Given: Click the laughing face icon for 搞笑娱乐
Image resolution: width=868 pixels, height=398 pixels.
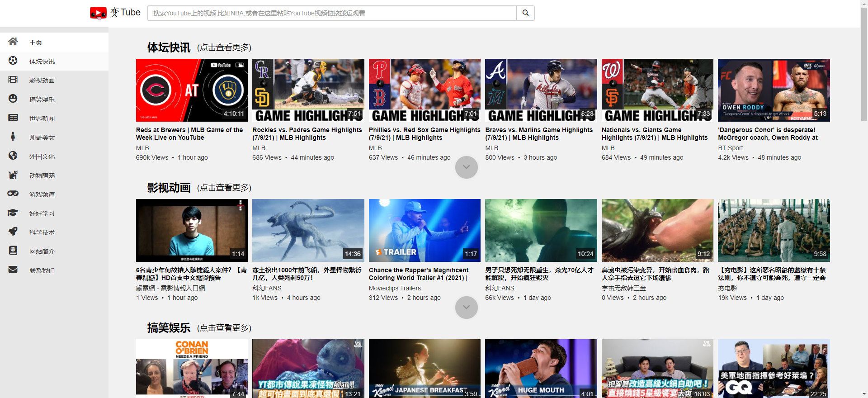Looking at the screenshot, I should 13,99.
